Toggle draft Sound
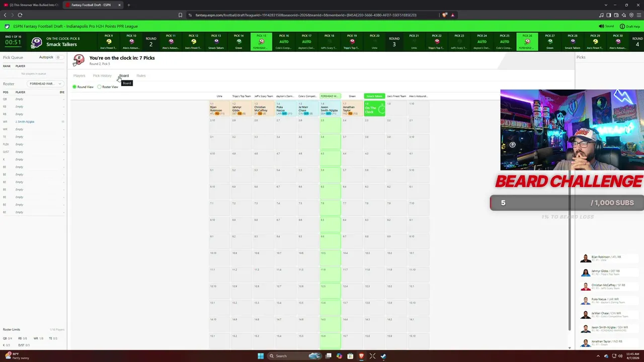The height and width of the screenshot is (362, 644). tap(607, 26)
